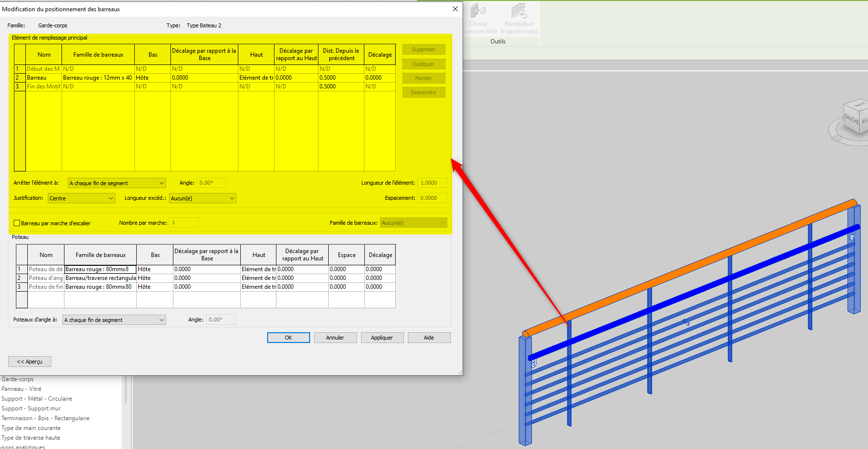This screenshot has height=449, width=868.
Task: Click the ViewCube in the 3D view
Action: pos(856,116)
